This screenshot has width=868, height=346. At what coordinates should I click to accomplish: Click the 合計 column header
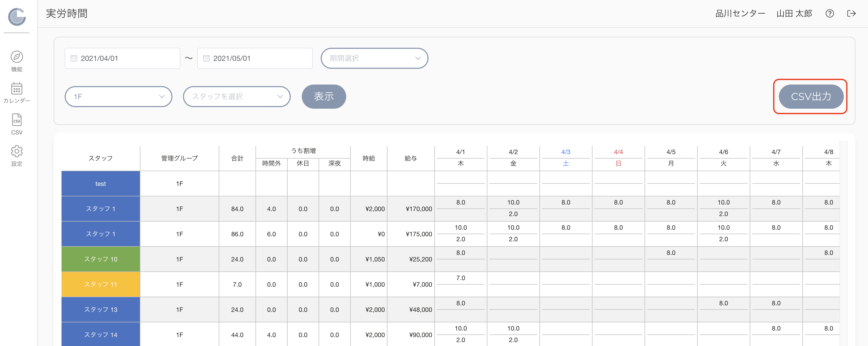(237, 158)
